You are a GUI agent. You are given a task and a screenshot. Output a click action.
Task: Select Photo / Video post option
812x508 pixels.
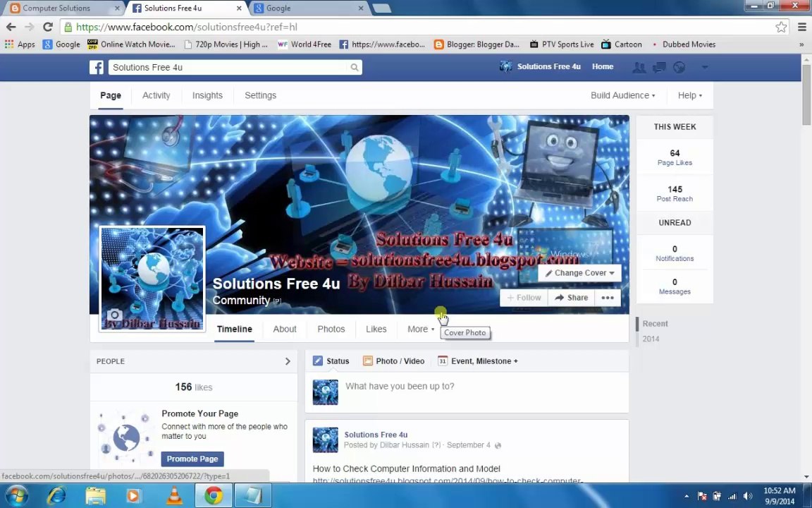point(393,361)
